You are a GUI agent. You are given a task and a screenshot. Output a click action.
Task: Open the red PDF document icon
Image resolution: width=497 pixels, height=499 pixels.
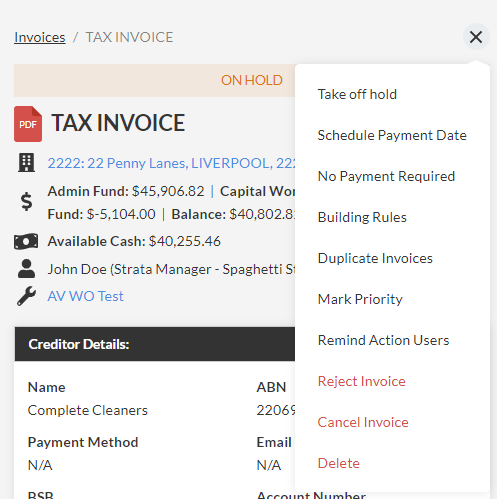pyautogui.click(x=28, y=124)
